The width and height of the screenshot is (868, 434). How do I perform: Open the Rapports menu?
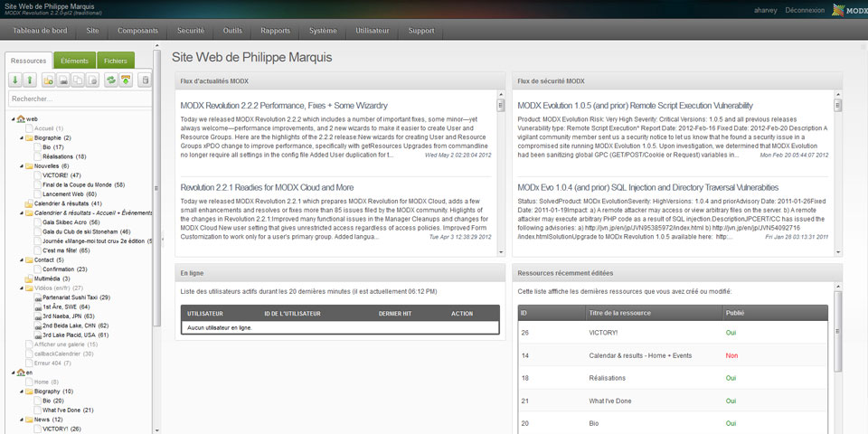[276, 31]
